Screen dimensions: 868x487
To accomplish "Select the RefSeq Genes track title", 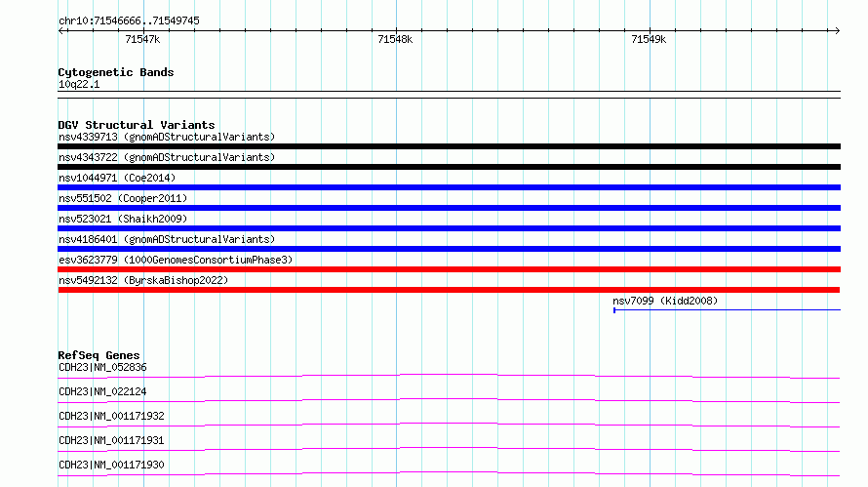I will [x=99, y=355].
